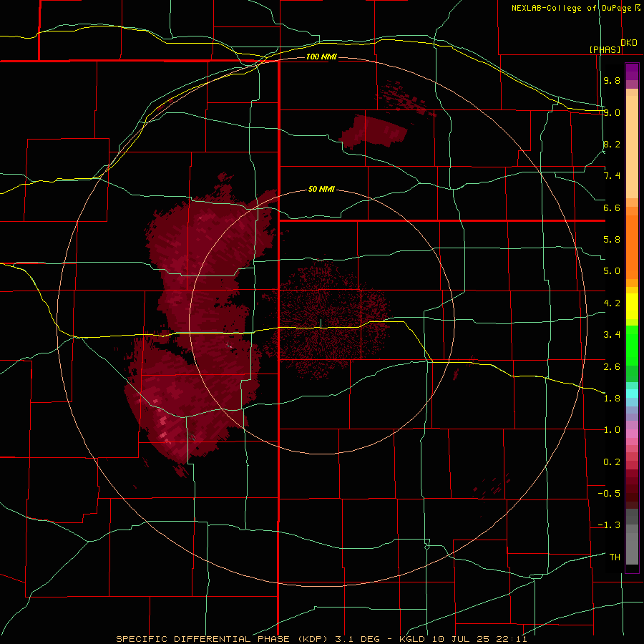Screen dimensions: 644x644
Task: Click the [PHAS] unit label
Action: (x=605, y=50)
